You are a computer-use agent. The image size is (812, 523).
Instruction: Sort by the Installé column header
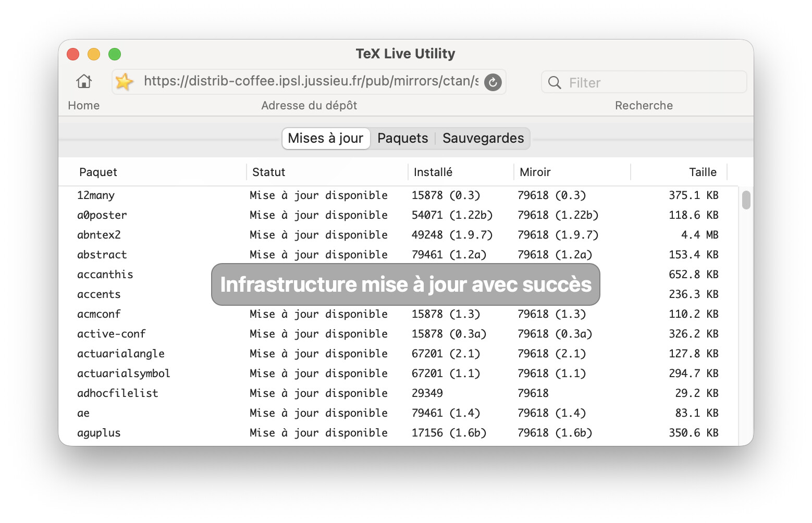[x=461, y=172]
